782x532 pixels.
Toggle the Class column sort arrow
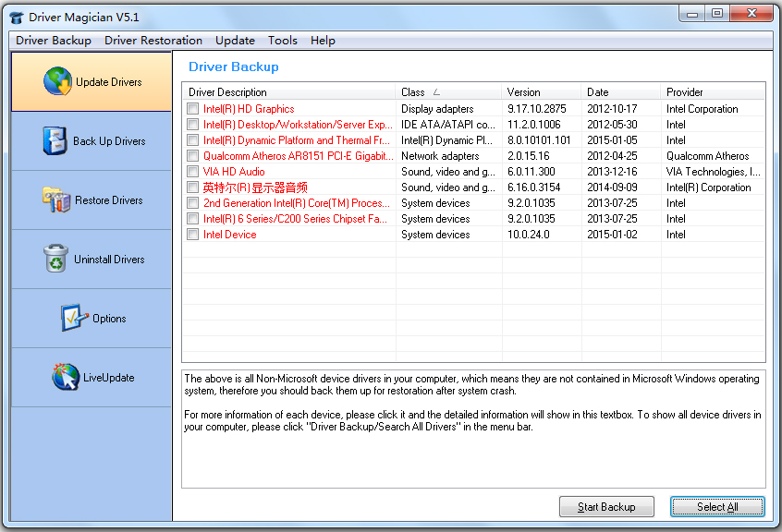pos(436,92)
